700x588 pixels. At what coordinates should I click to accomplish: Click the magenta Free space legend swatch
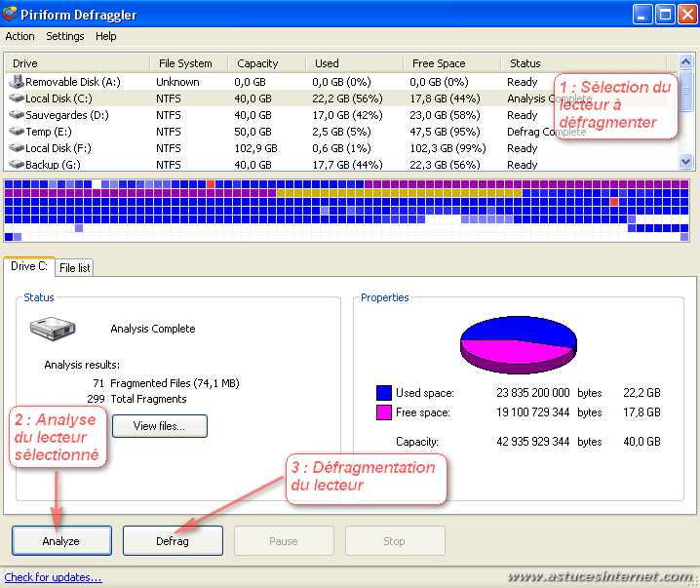tap(383, 412)
